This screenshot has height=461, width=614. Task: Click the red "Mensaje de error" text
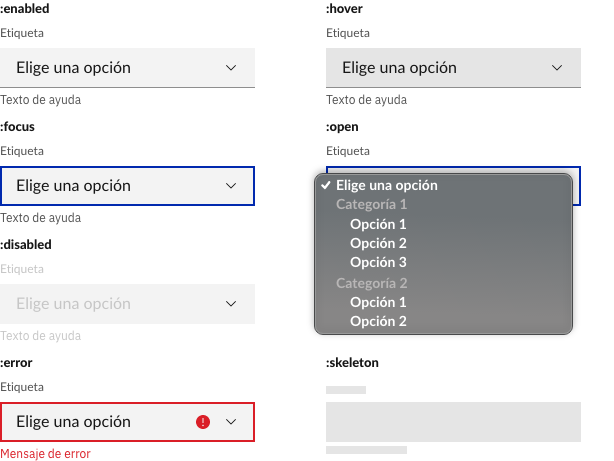[x=45, y=453]
